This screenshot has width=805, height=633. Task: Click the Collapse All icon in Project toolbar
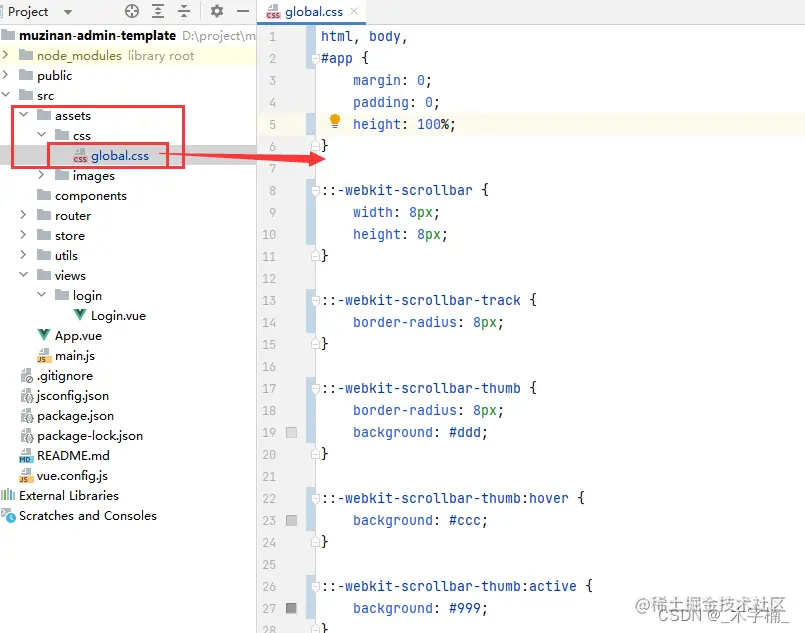coord(183,11)
